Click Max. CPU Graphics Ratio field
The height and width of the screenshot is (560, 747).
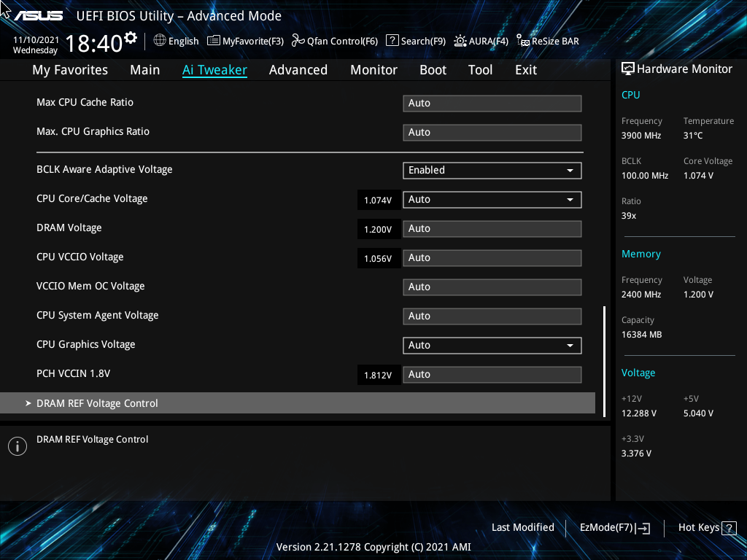pos(492,133)
